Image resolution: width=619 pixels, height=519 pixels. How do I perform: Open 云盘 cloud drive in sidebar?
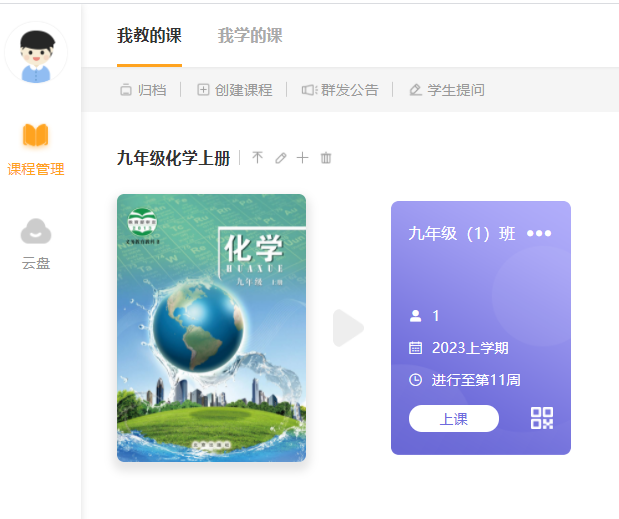(36, 245)
